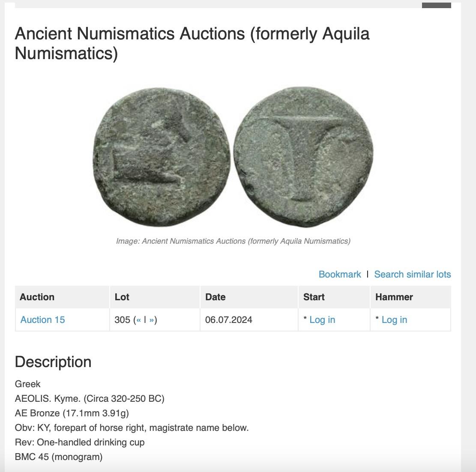View reverse coin image with drinking cup
The height and width of the screenshot is (472, 476).
click(304, 157)
